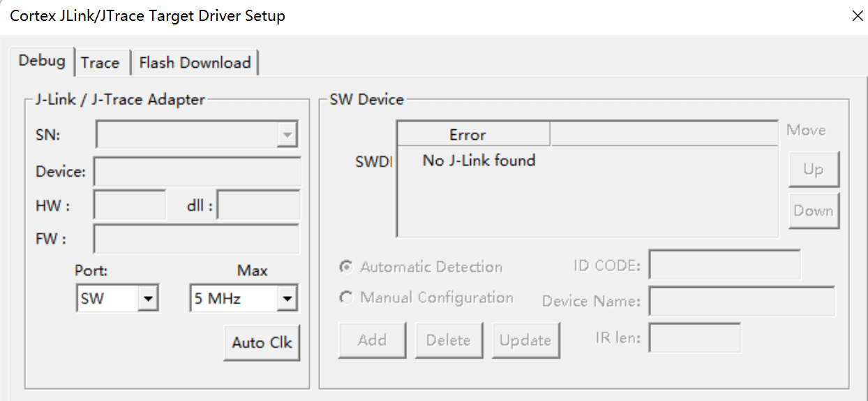Click the Delete device button
Image resolution: width=868 pixels, height=401 pixels.
(x=449, y=340)
